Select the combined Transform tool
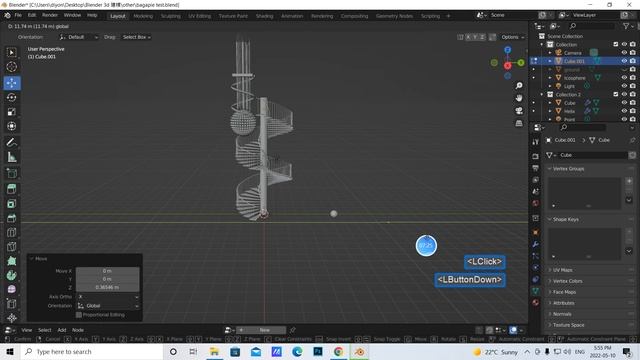Image resolution: width=640 pixels, height=360 pixels. click(x=12, y=126)
